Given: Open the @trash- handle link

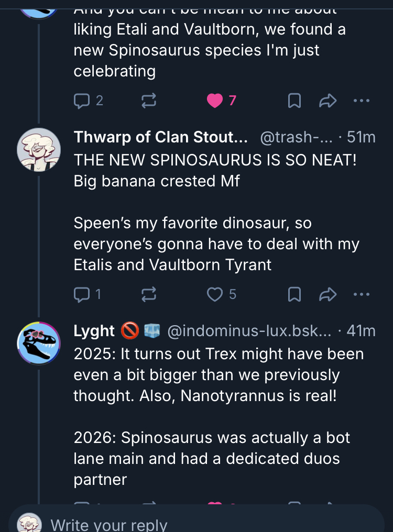Looking at the screenshot, I should 296,137.
